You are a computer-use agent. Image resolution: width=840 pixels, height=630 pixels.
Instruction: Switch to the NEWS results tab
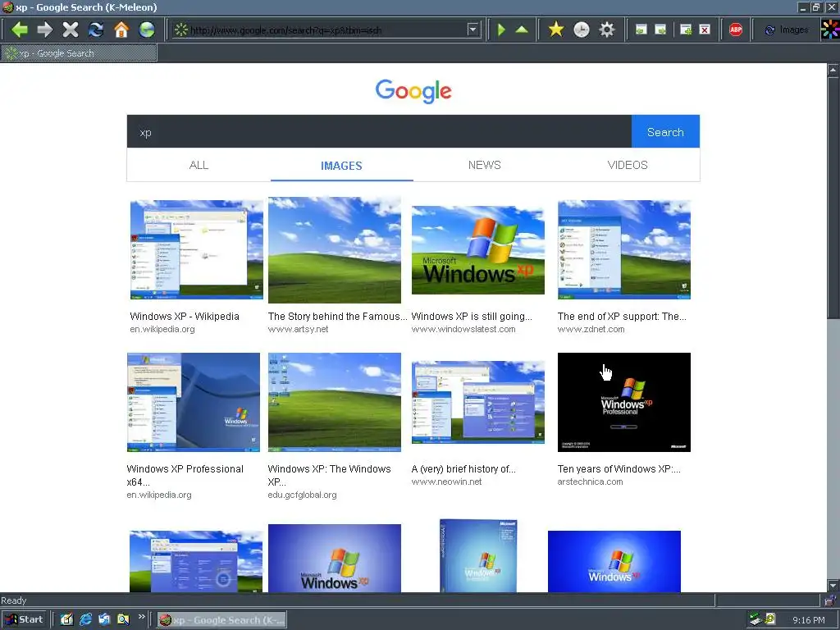(485, 165)
